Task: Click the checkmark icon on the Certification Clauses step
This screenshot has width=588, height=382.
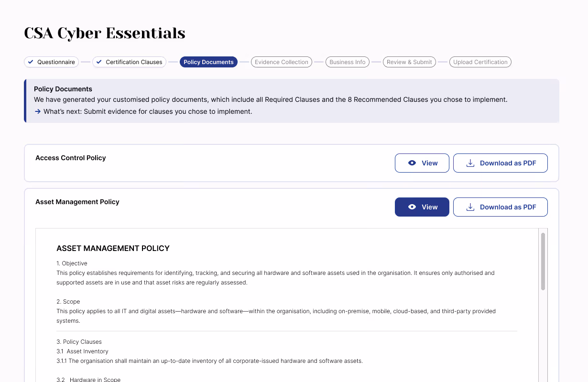Action: point(99,62)
